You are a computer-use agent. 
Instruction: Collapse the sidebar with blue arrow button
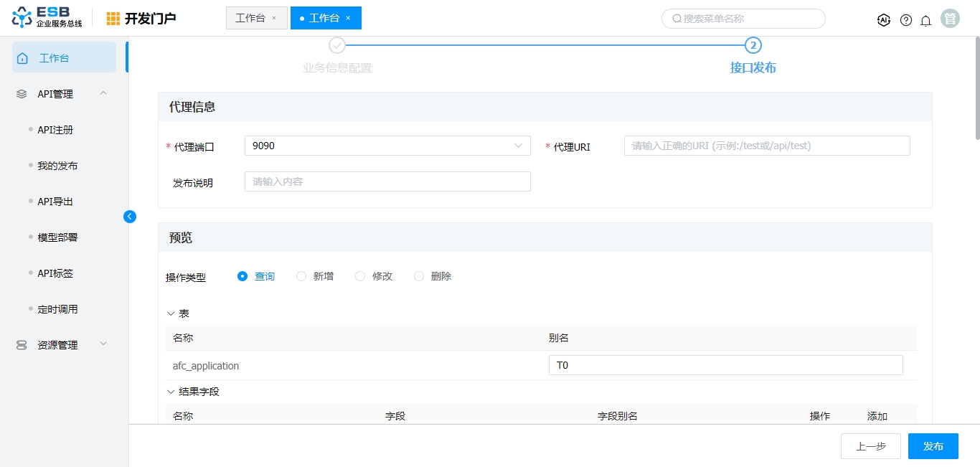pyautogui.click(x=130, y=216)
